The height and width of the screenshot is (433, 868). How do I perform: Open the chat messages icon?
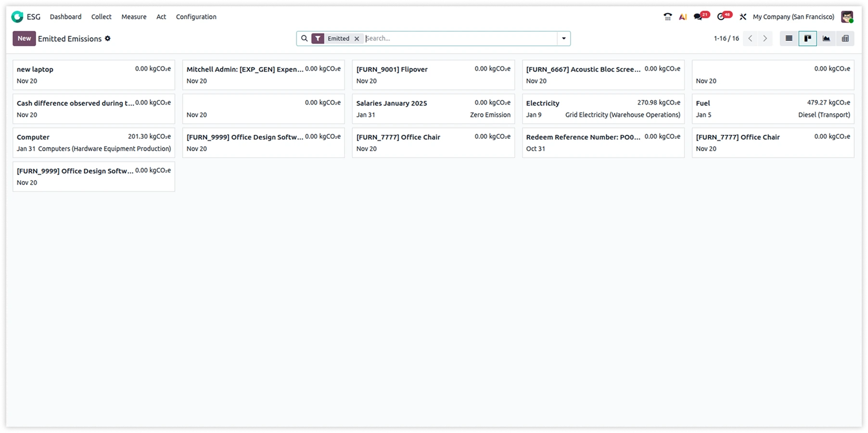pos(698,17)
